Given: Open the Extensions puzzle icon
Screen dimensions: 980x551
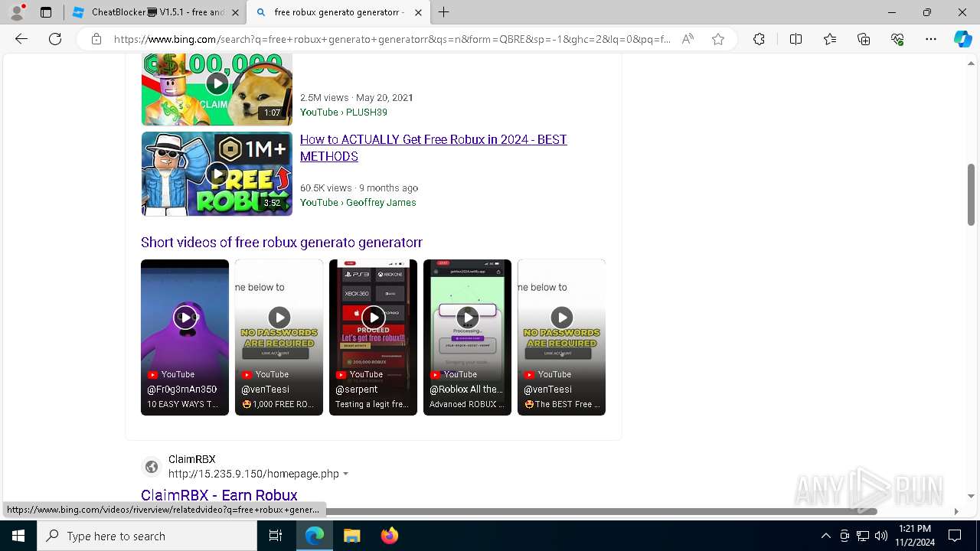Looking at the screenshot, I should (759, 39).
